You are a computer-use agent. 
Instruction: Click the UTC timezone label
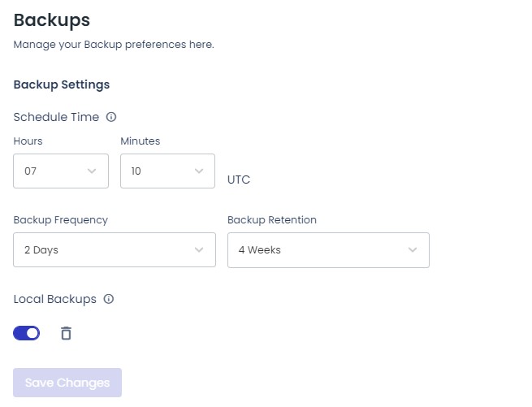[239, 180]
